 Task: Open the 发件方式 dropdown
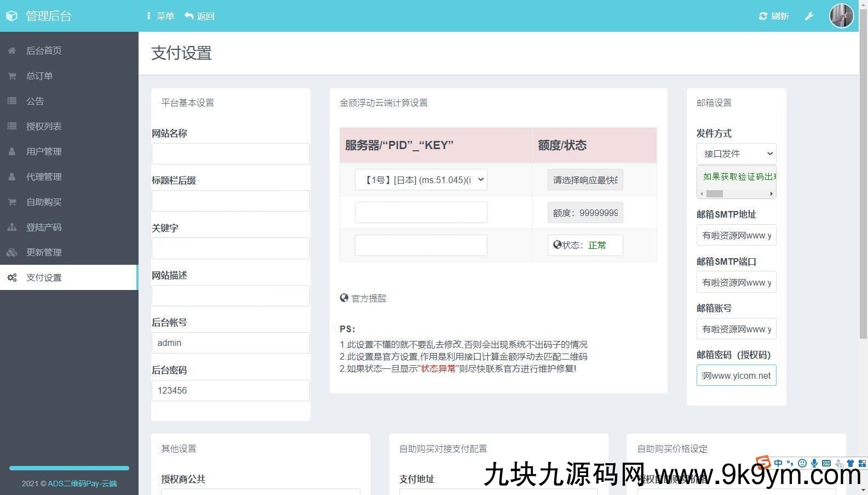[736, 153]
